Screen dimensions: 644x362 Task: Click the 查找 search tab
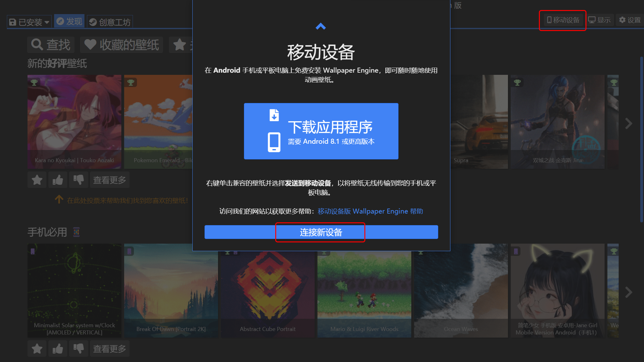pyautogui.click(x=51, y=45)
